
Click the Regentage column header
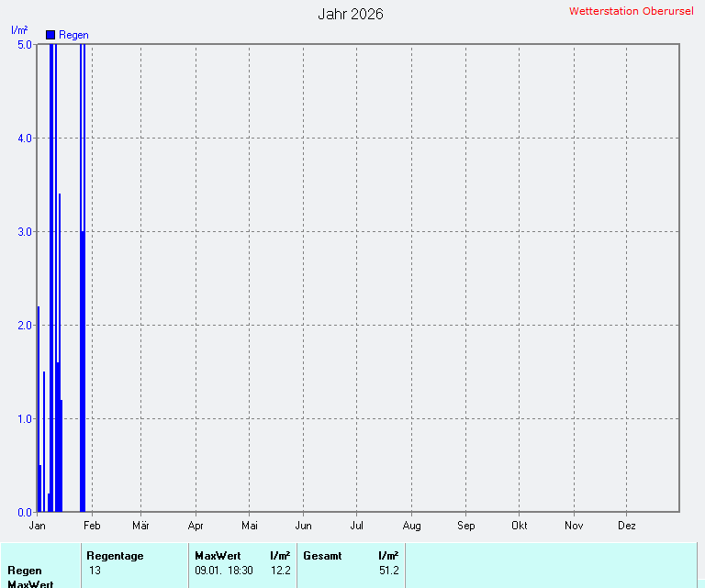pos(115,556)
